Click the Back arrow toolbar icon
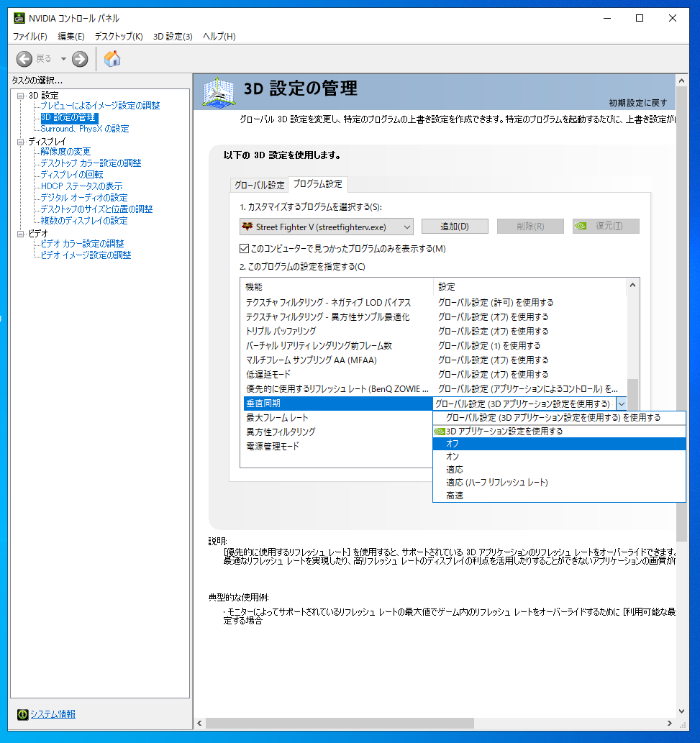 pyautogui.click(x=24, y=59)
